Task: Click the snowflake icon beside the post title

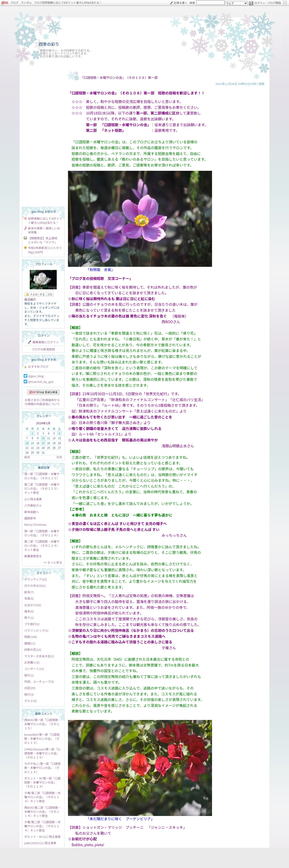Action: (x=73, y=76)
